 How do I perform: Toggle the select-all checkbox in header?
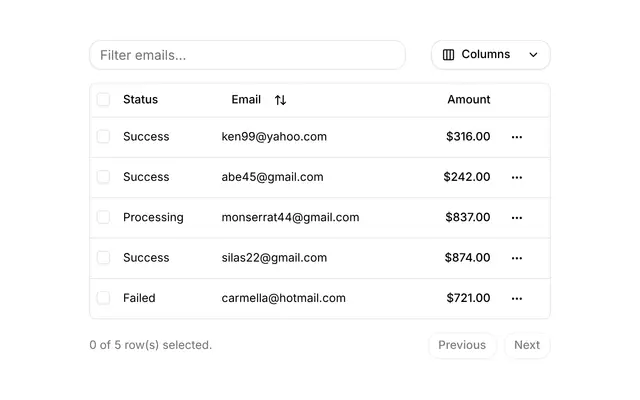103,100
